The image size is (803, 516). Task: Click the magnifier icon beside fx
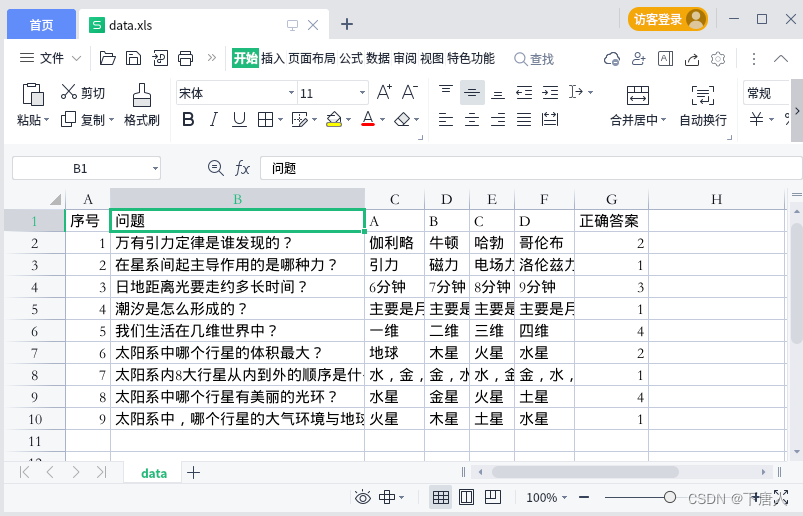(x=216, y=168)
